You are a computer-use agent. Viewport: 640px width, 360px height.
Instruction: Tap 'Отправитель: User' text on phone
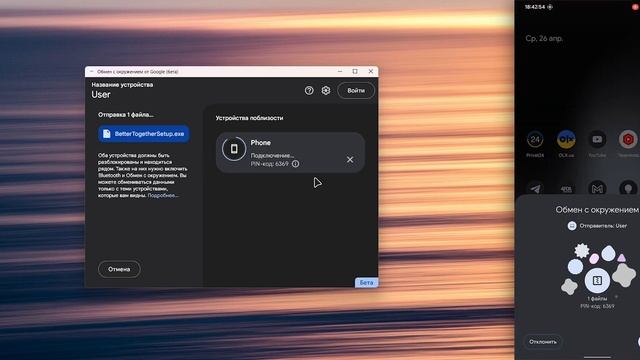[x=603, y=226]
